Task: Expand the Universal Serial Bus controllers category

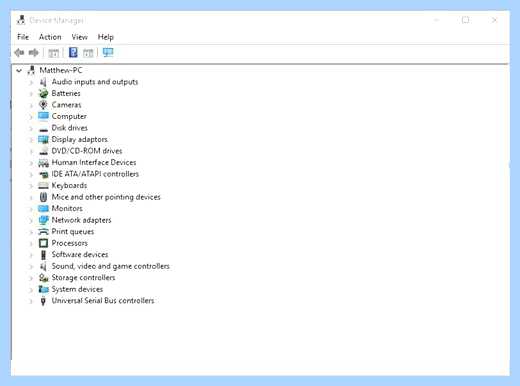Action: 31,301
